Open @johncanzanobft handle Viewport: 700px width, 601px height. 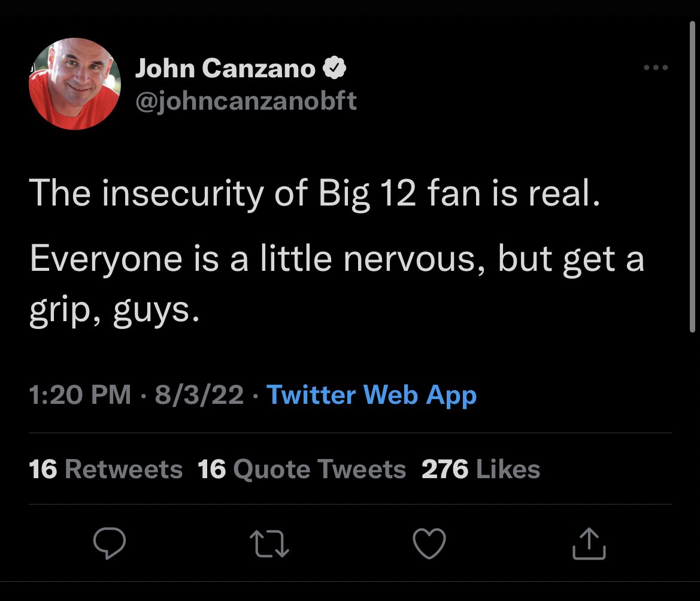click(248, 102)
